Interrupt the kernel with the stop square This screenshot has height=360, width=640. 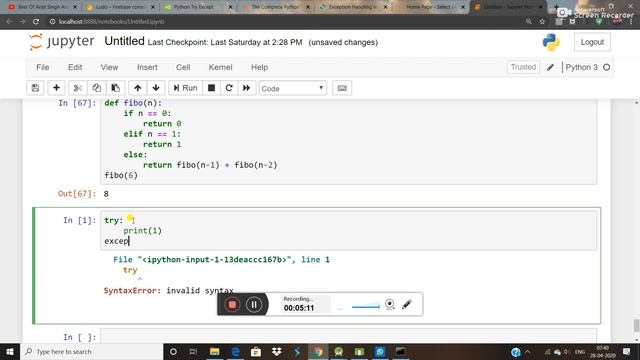pyautogui.click(x=211, y=88)
